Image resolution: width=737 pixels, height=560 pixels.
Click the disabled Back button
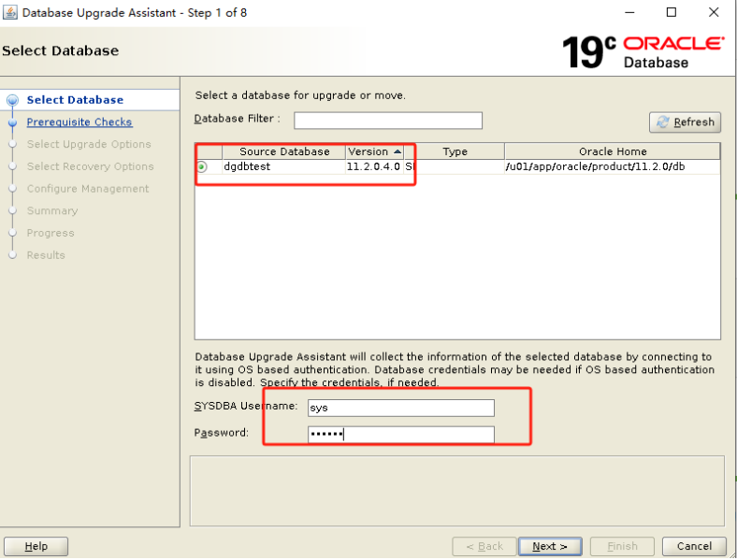[x=484, y=546]
